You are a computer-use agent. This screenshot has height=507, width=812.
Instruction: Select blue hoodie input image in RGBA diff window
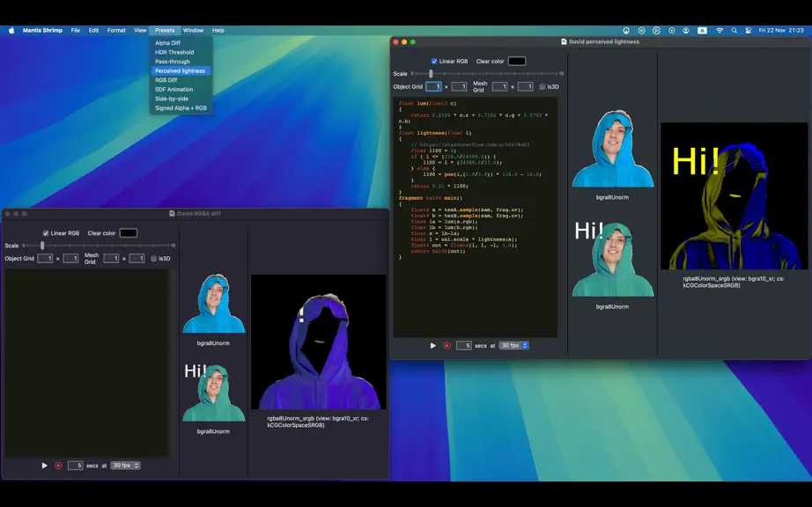tap(213, 303)
